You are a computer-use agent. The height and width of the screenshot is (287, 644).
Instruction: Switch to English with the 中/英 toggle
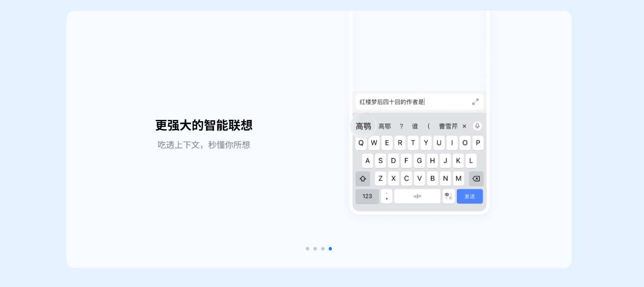pyautogui.click(x=448, y=196)
